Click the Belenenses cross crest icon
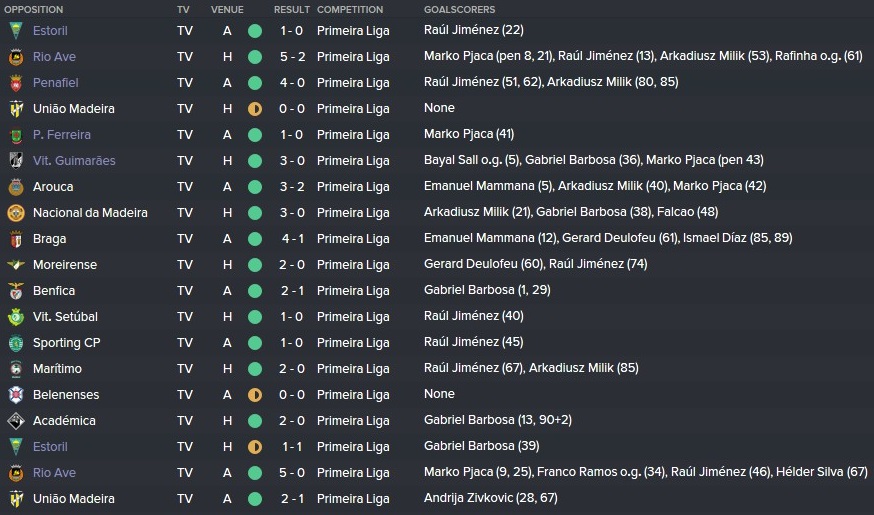This screenshot has height=515, width=874. pyautogui.click(x=16, y=395)
